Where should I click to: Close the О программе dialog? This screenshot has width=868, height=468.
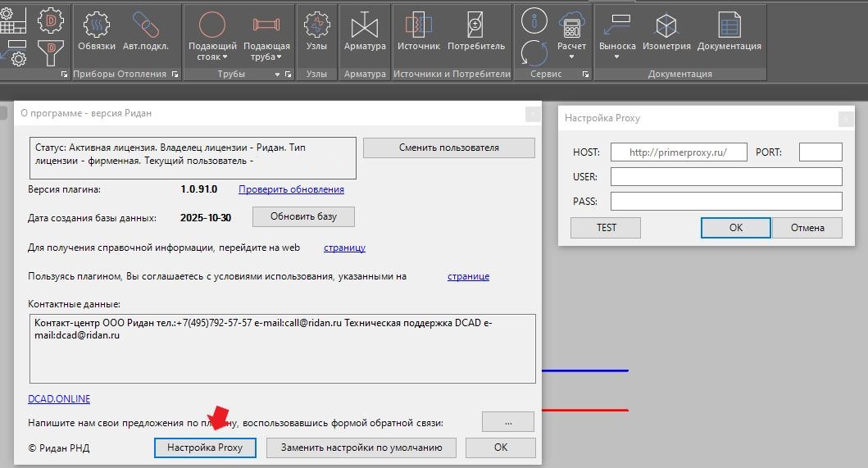click(532, 114)
